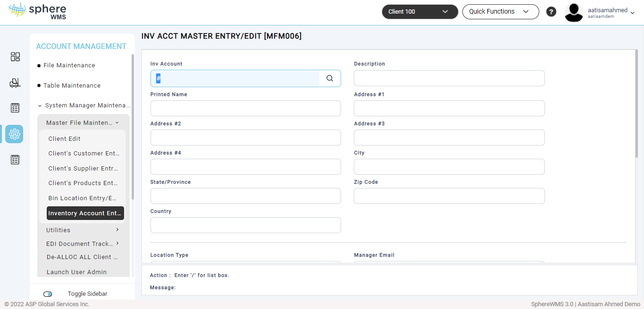Expand the EDI Document Tracking submenu arrow
Viewport: 644px width, 309px height.
[x=117, y=244]
